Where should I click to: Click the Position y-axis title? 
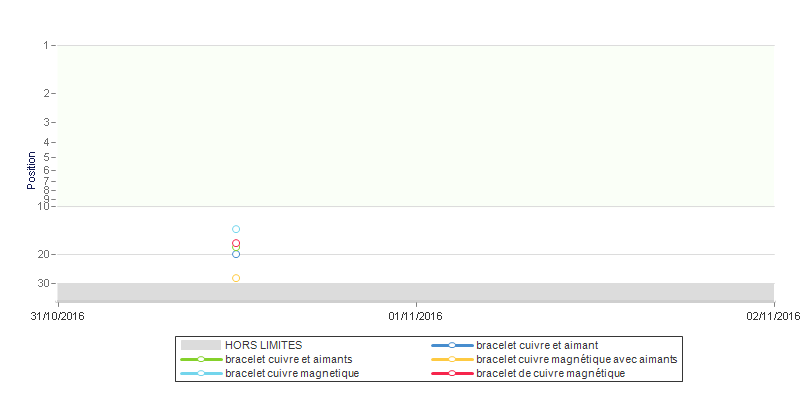click(x=32, y=170)
